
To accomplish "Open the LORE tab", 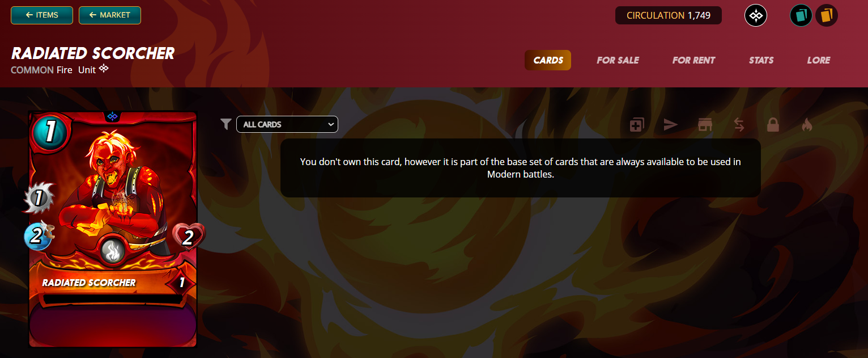I will pyautogui.click(x=819, y=60).
